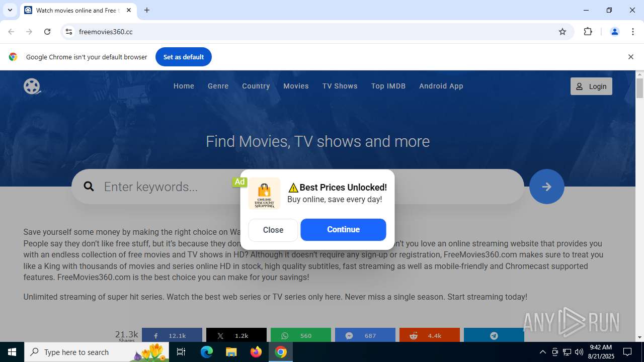This screenshot has height=362, width=644.
Task: Focus the Enter keywords search field
Action: click(x=297, y=187)
